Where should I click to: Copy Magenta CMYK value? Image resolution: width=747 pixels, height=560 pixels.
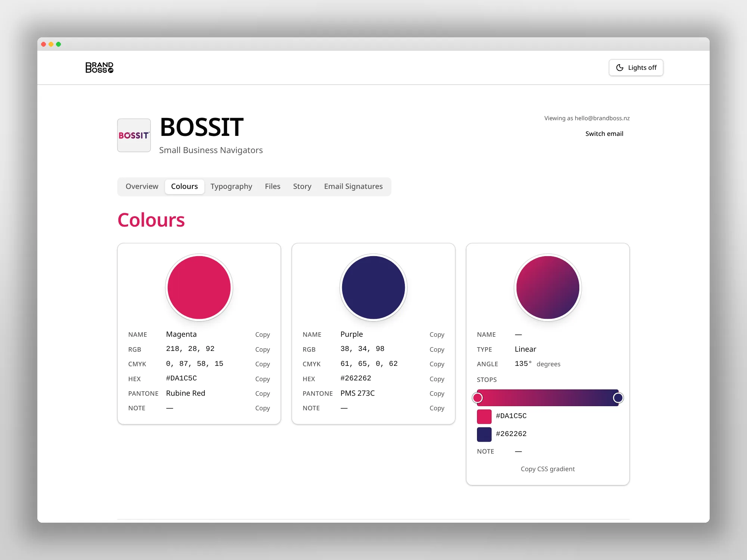pos(262,364)
